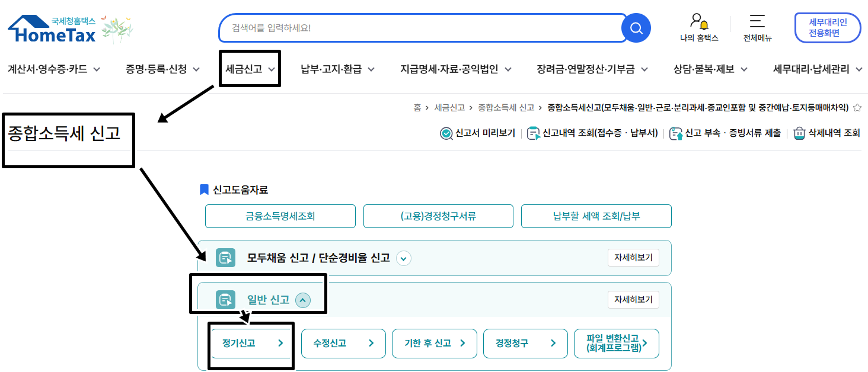
Task: Click the 세무대리인 전용화면 link
Action: (827, 27)
